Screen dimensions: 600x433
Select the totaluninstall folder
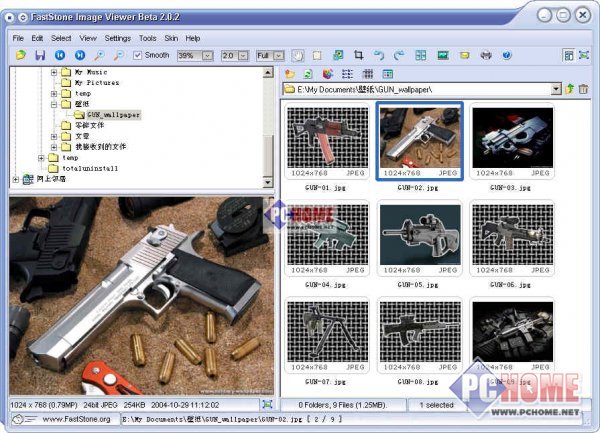tap(90, 168)
